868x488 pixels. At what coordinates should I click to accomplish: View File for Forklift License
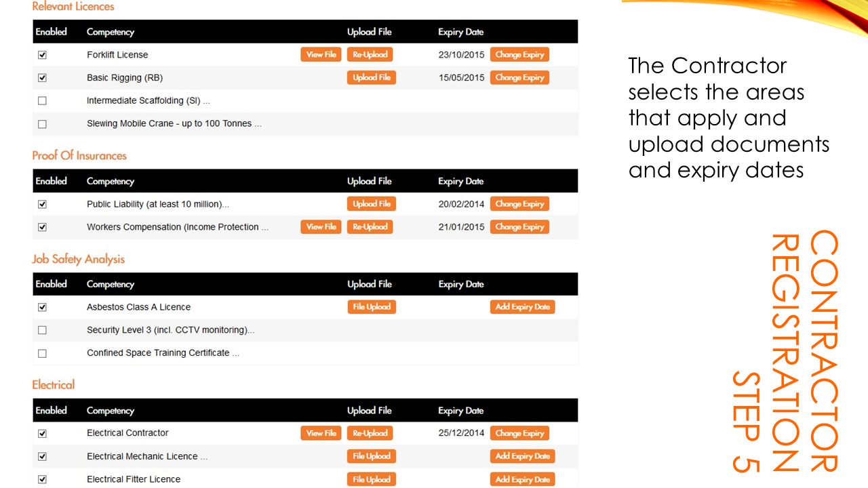pos(321,55)
